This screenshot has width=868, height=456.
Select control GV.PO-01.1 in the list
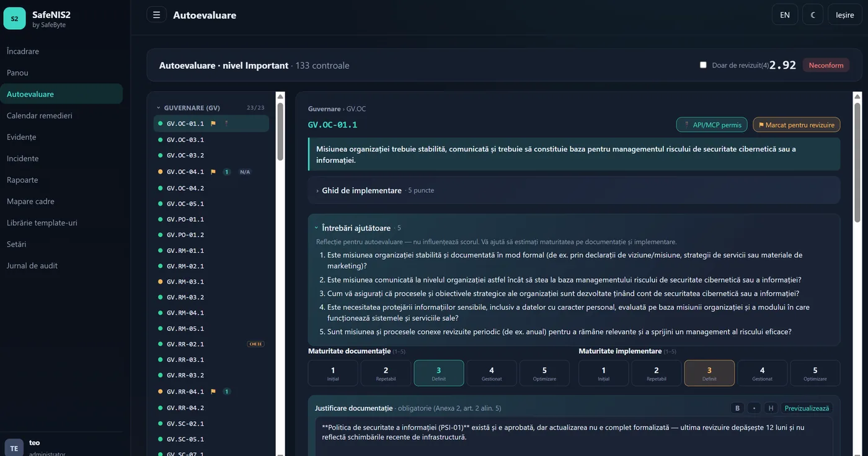(211, 219)
